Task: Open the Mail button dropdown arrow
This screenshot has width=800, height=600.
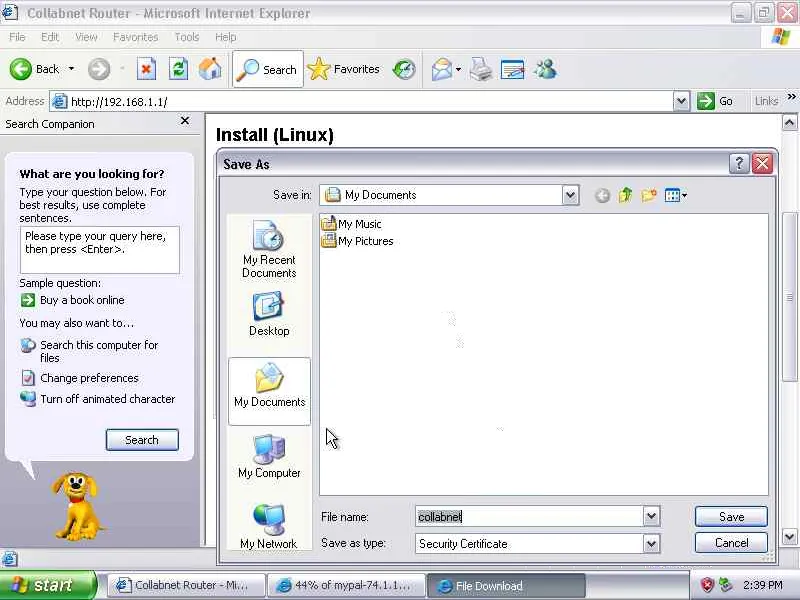Action: (x=458, y=69)
